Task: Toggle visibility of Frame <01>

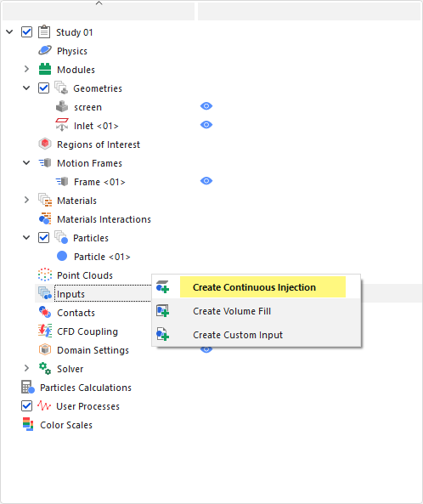Action: 206,181
